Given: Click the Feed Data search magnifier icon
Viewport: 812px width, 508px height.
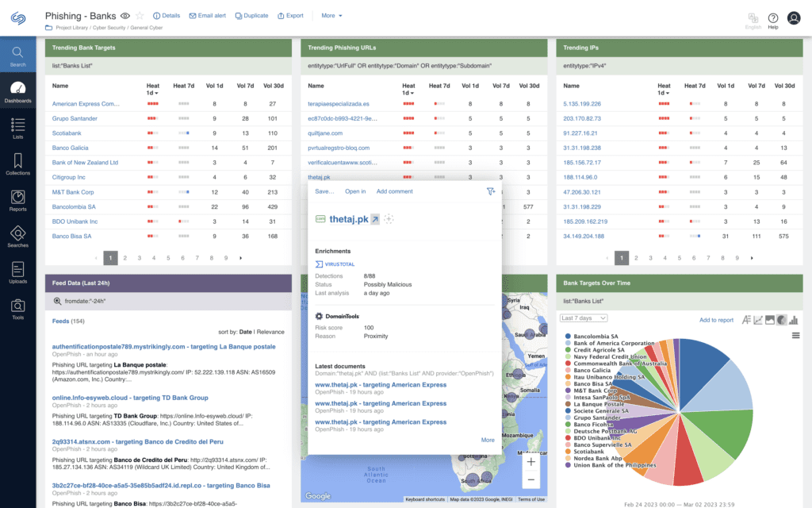Looking at the screenshot, I should [57, 301].
